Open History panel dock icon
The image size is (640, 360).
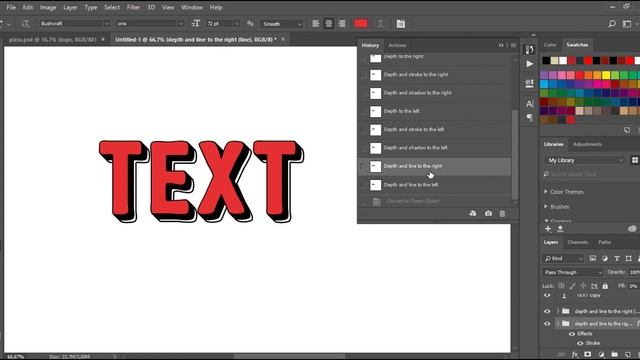(529, 49)
